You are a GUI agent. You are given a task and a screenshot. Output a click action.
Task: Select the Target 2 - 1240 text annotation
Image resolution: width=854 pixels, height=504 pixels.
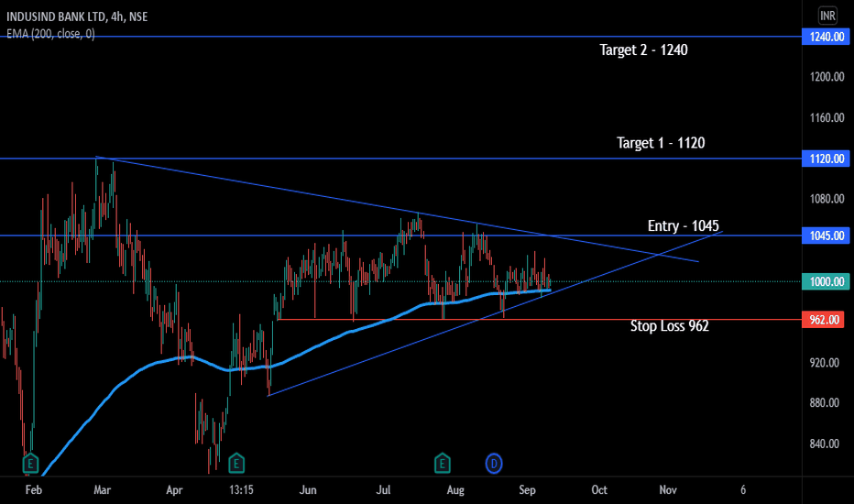pyautogui.click(x=644, y=50)
